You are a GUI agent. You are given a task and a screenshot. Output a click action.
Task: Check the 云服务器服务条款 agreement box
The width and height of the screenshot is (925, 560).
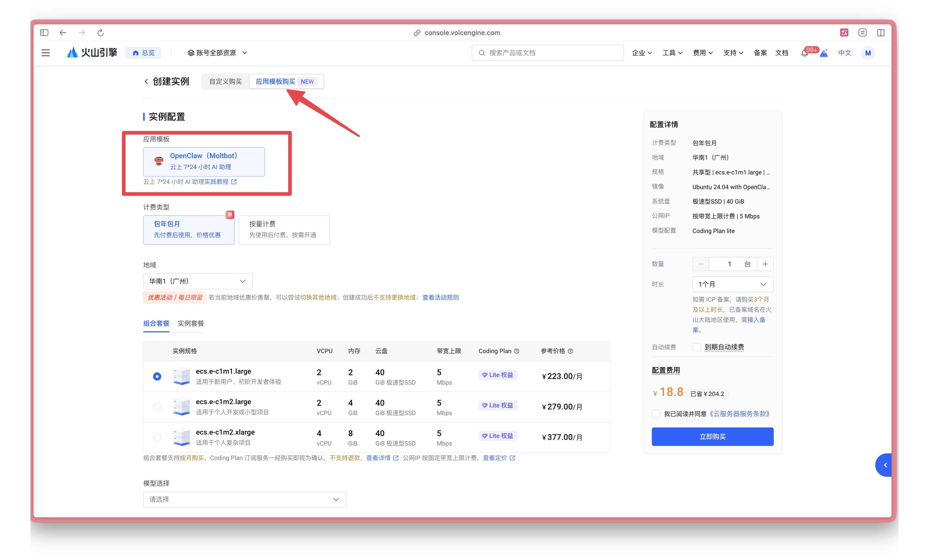656,414
